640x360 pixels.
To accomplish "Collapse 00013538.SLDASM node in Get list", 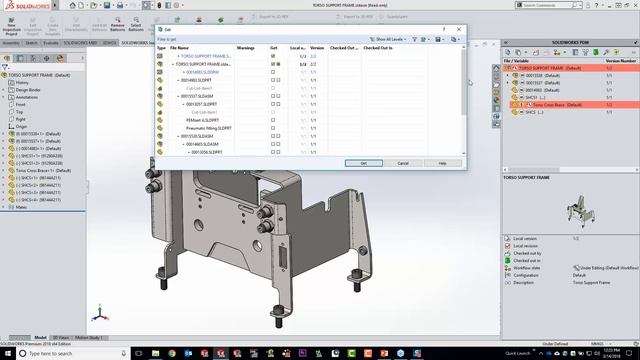I will [x=178, y=136].
